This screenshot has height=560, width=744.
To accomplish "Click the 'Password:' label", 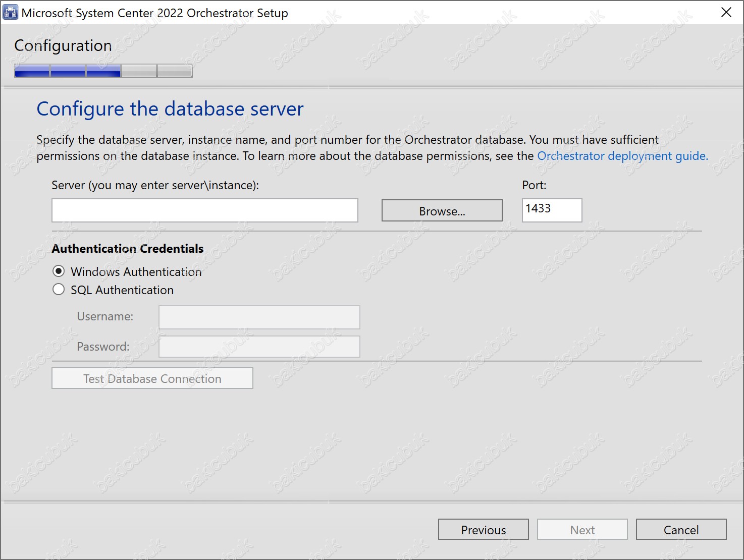I will click(x=103, y=347).
